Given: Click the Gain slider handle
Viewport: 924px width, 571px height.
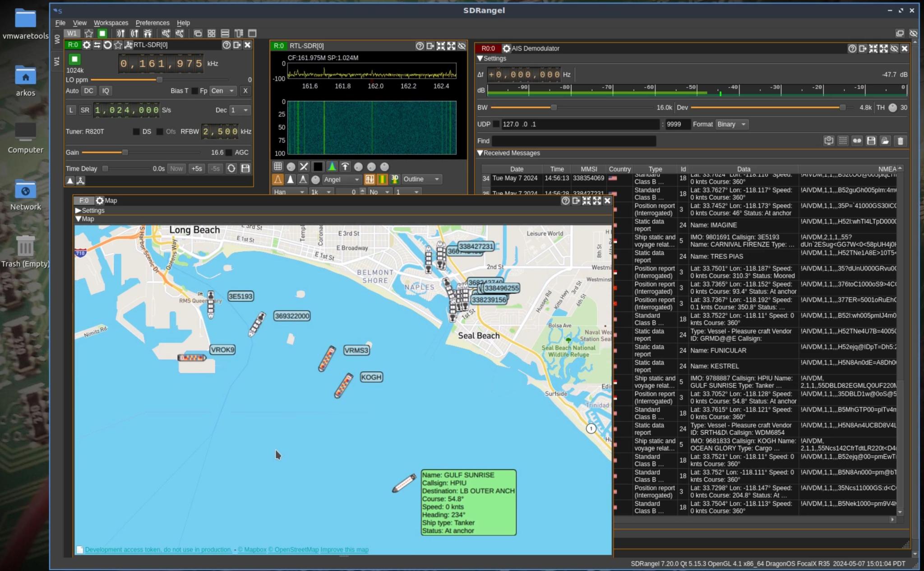Looking at the screenshot, I should click(125, 153).
